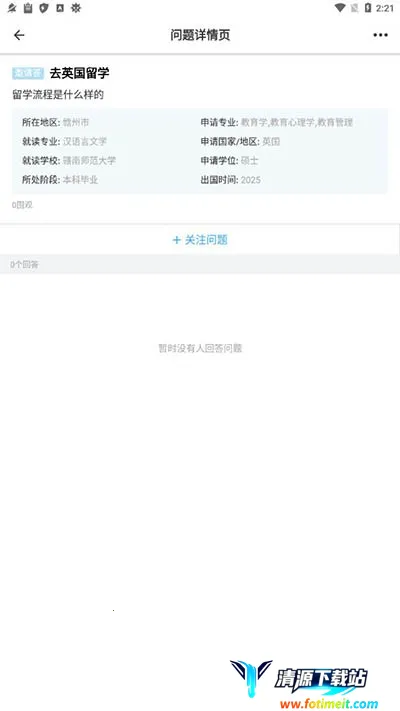Tap the gear-like icon in status bar
The width and height of the screenshot is (400, 711).
click(x=76, y=8)
